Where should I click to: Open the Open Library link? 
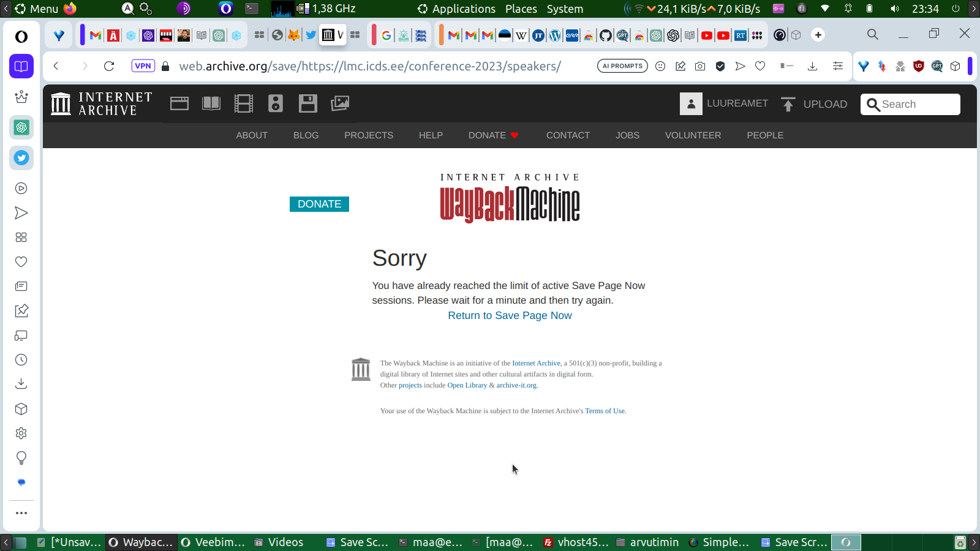(467, 385)
